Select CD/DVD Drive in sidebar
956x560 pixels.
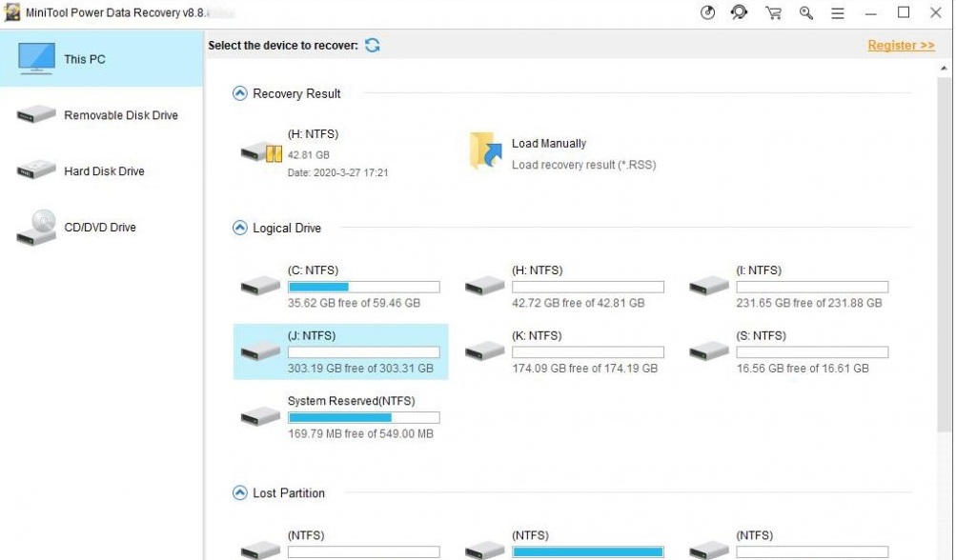click(101, 228)
